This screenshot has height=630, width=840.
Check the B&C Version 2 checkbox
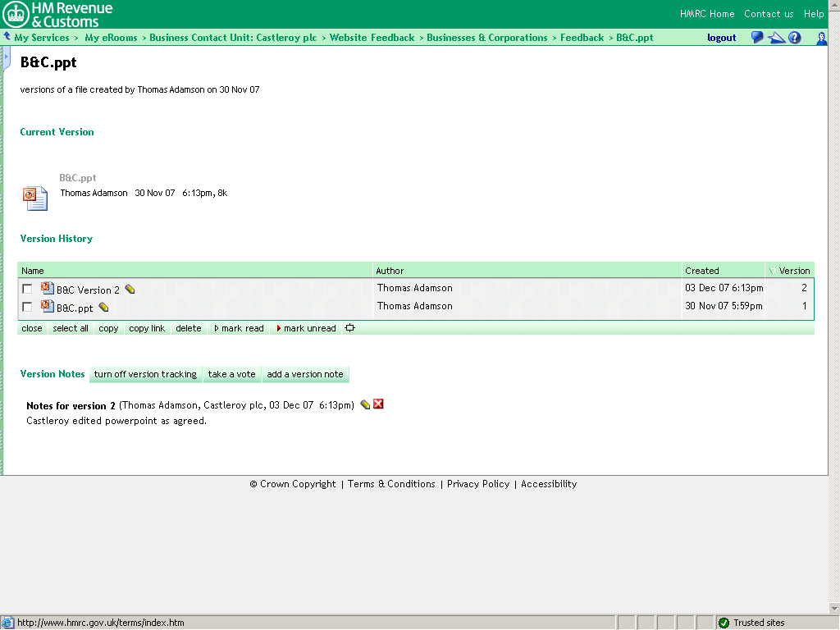click(28, 289)
